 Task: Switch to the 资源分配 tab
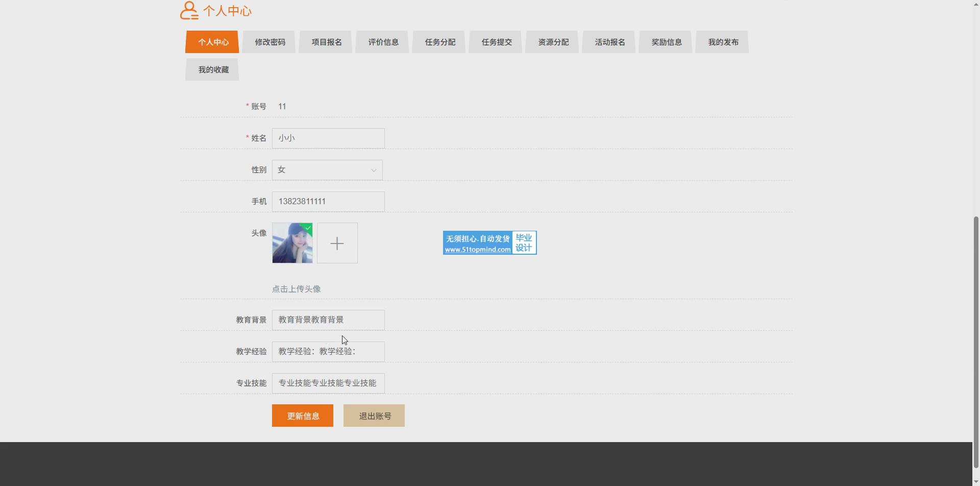[553, 42]
